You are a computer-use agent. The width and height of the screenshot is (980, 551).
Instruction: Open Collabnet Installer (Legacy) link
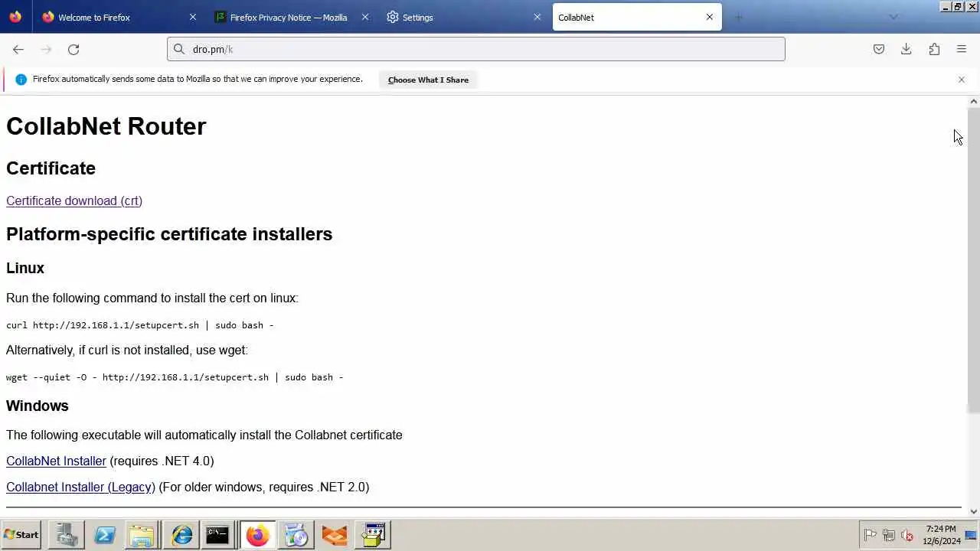coord(80,487)
